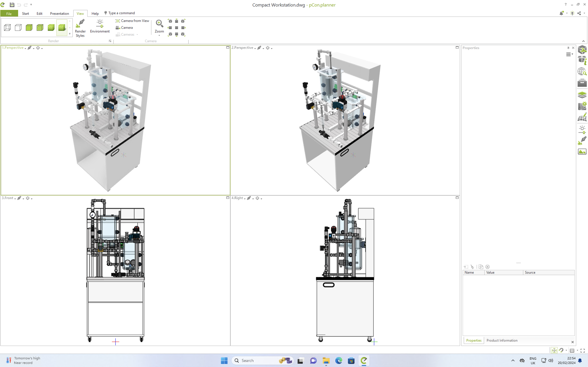The image size is (588, 367).
Task: Select the hidden line white cube mode
Action: 18,27
